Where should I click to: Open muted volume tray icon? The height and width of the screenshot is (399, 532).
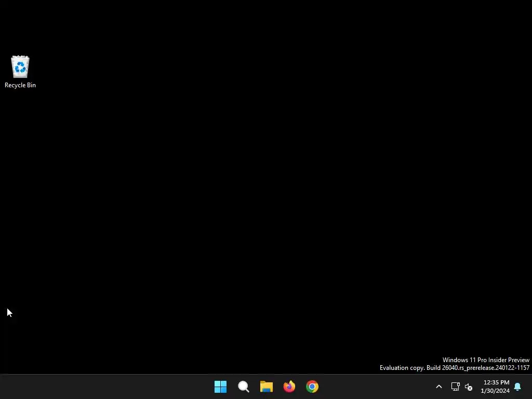click(469, 387)
